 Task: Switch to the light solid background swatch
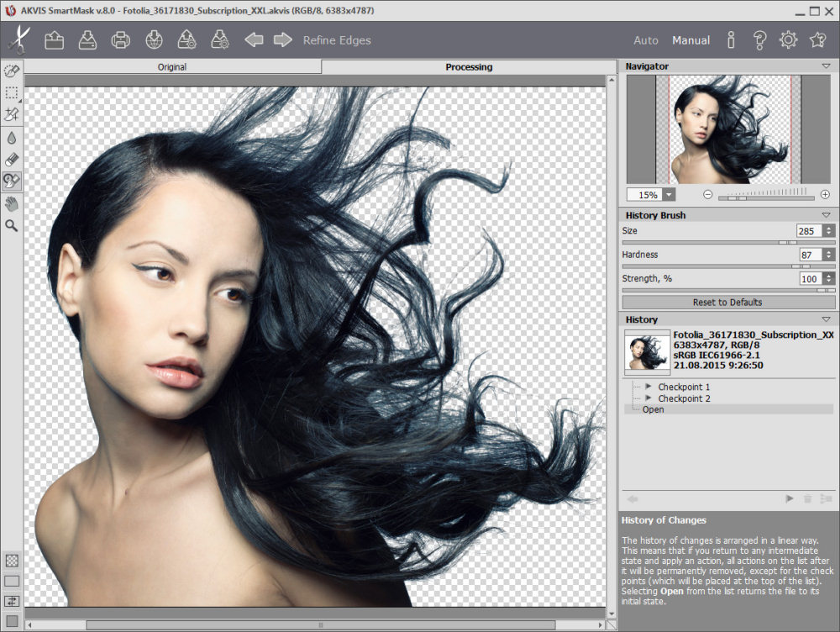(x=12, y=581)
